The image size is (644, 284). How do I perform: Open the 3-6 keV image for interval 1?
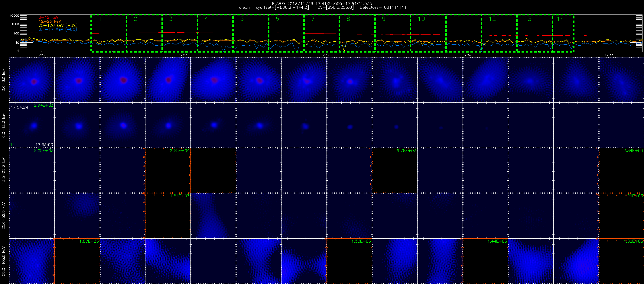click(x=32, y=80)
